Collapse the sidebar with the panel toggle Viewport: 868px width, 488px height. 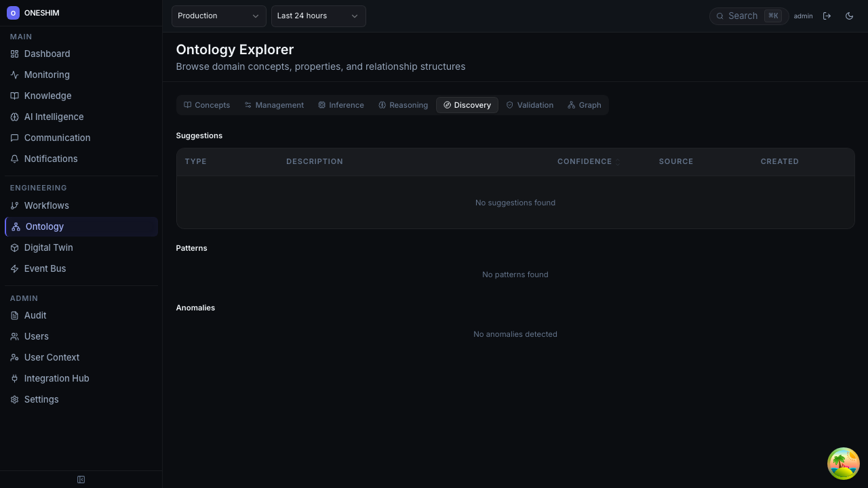(x=81, y=479)
